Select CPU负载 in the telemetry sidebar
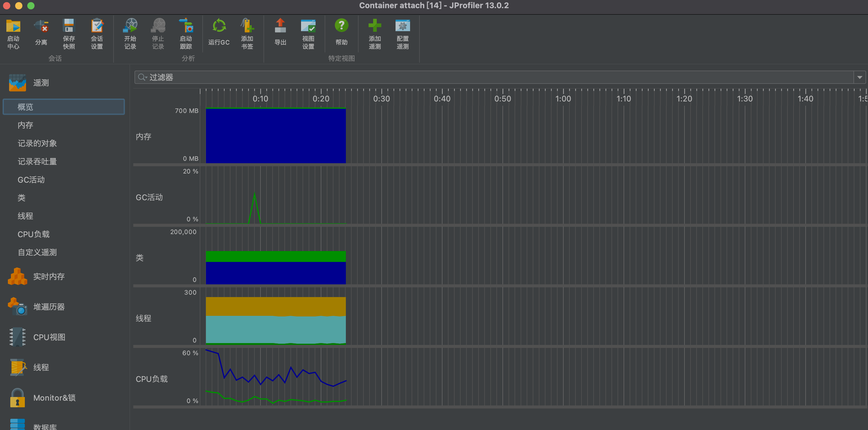This screenshot has height=430, width=868. coord(33,234)
